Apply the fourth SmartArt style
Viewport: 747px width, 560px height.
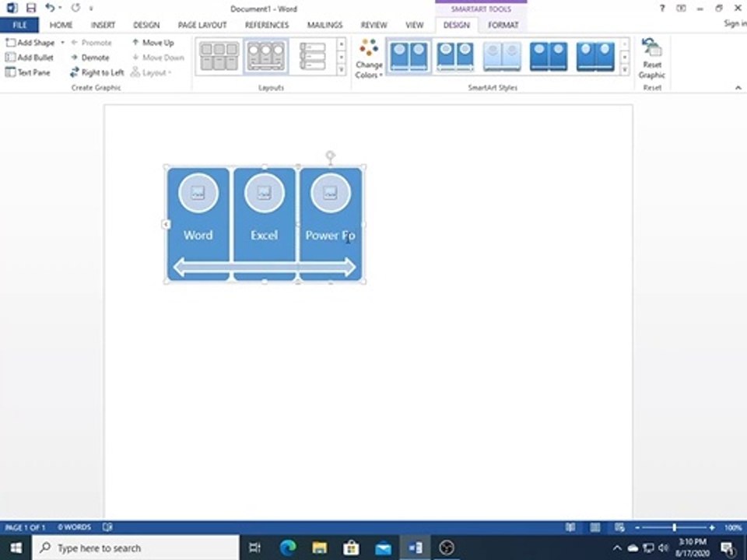[549, 56]
